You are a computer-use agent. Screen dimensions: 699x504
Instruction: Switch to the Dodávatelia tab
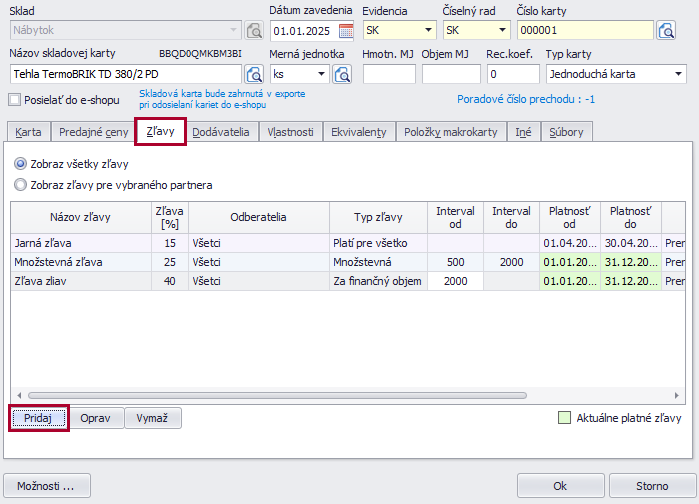coord(220,132)
